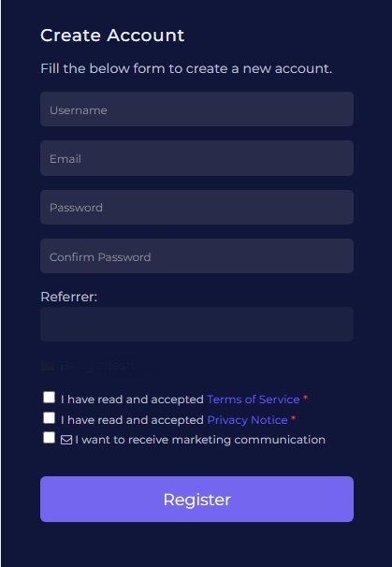This screenshot has width=392, height=567.
Task: Focus the Password input field
Action: coord(196,207)
